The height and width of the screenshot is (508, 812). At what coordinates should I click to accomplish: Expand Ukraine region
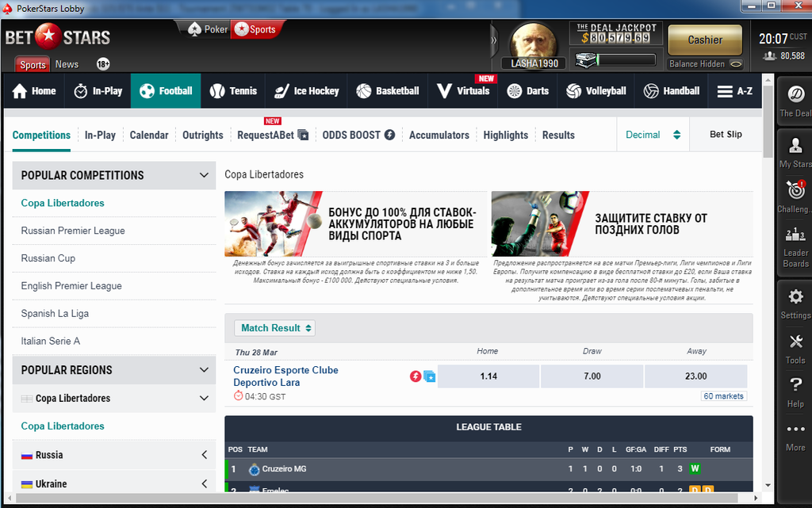[x=204, y=483]
